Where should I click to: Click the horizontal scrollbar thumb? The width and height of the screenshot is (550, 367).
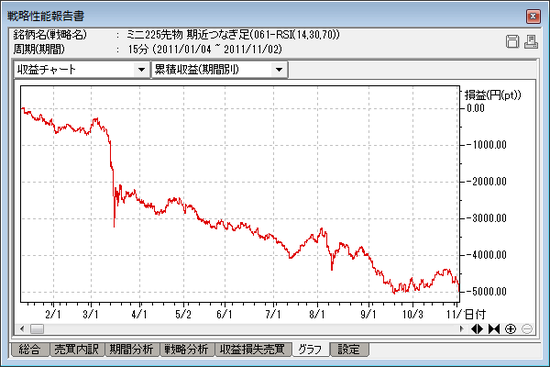37,329
